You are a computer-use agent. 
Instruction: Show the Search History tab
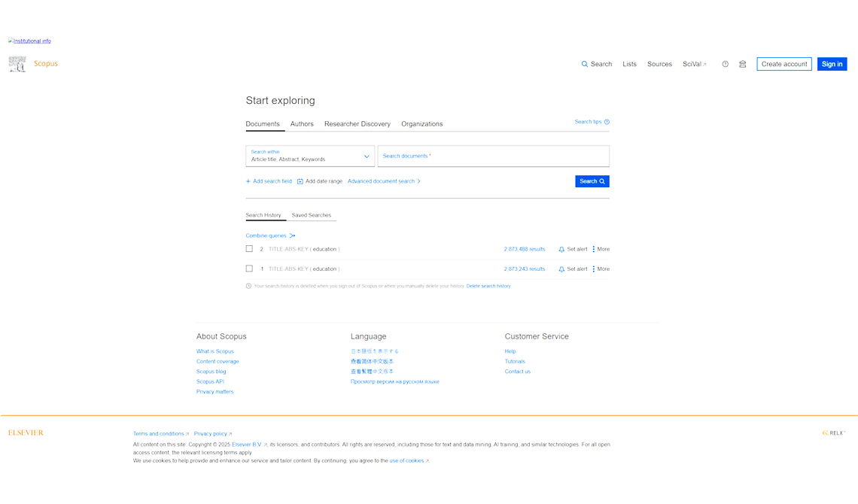263,215
